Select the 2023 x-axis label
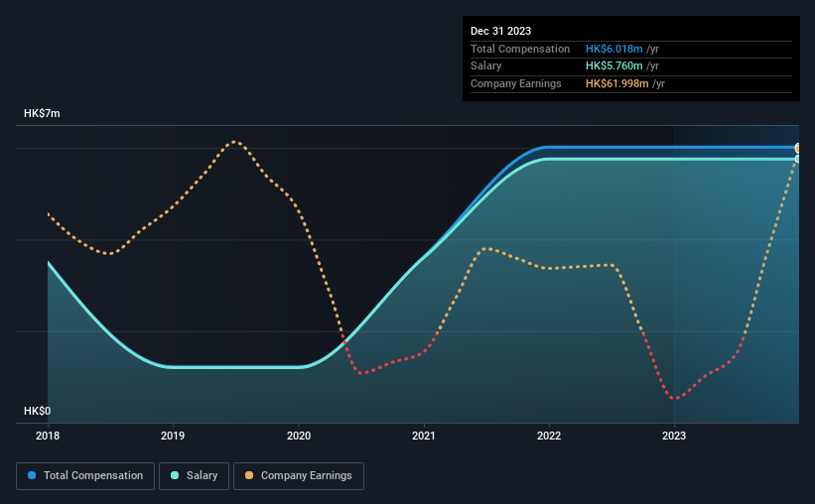Screen dimensions: 815x504 [x=674, y=436]
